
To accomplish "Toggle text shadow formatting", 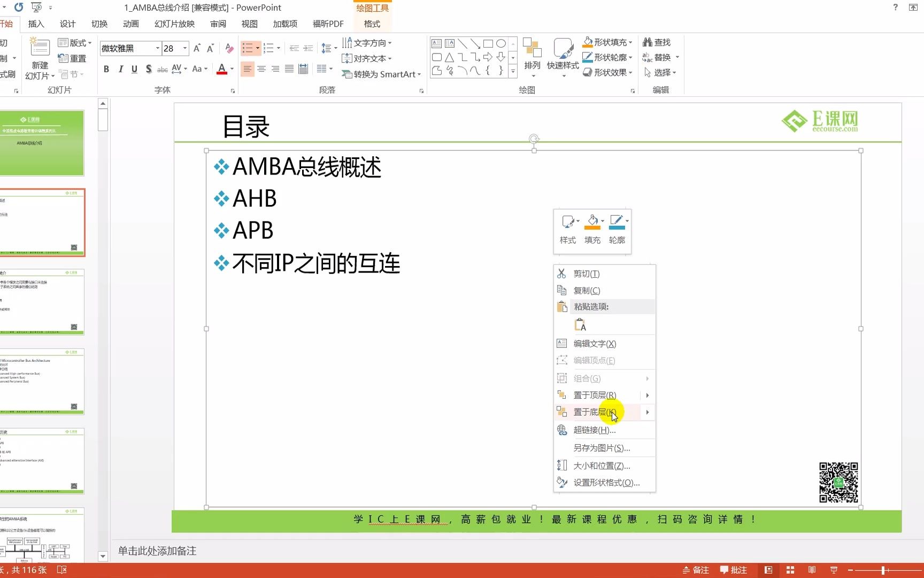I will [148, 69].
